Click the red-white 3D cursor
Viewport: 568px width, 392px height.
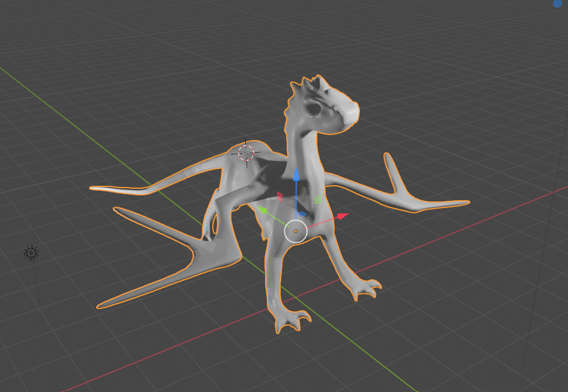click(x=246, y=153)
